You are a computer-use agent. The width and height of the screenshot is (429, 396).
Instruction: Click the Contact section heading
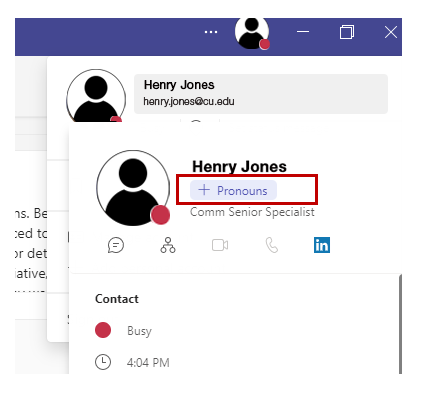click(x=117, y=299)
